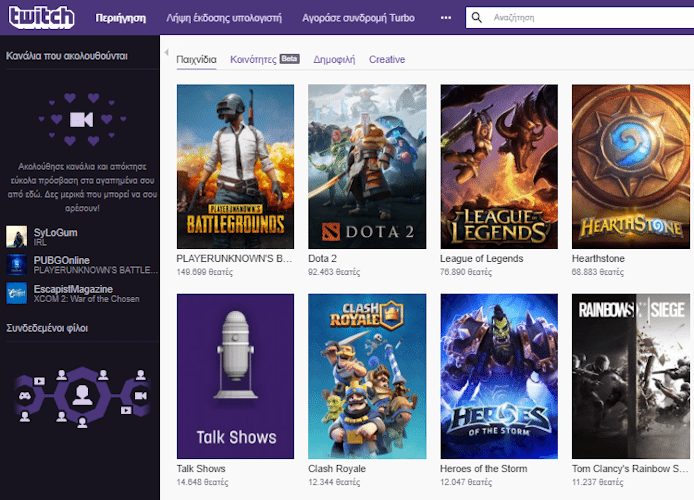694x500 pixels.
Task: Open the Talk Shows cover
Action: point(235,376)
